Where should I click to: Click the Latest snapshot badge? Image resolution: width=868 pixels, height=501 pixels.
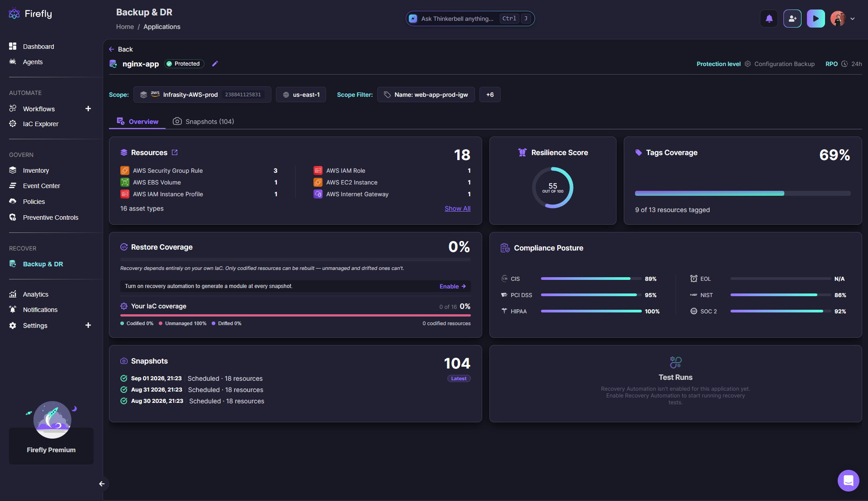pyautogui.click(x=459, y=378)
